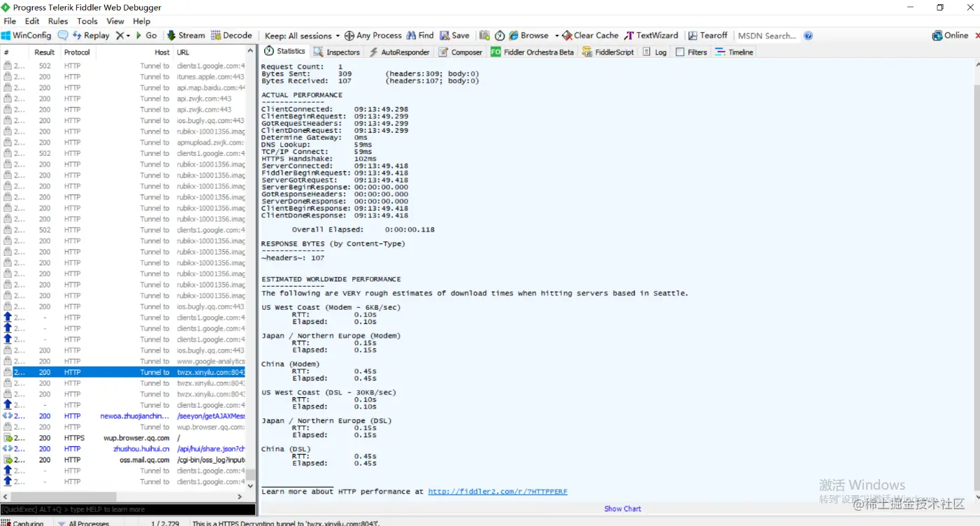Open the Help menu
Image resolution: width=980 pixels, height=526 pixels.
[142, 21]
